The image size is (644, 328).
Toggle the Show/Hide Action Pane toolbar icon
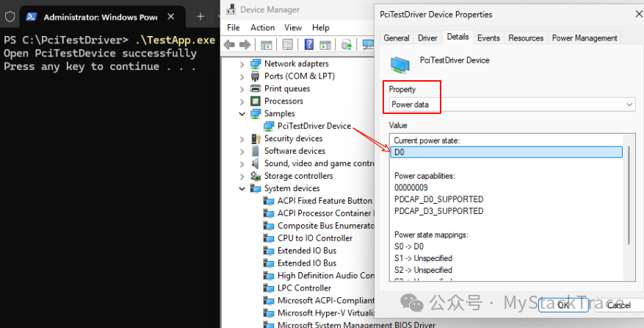coord(325,44)
